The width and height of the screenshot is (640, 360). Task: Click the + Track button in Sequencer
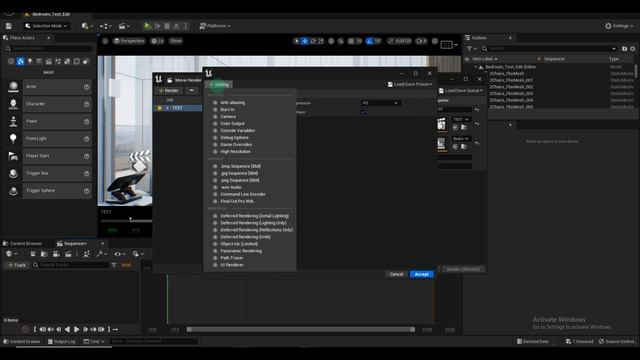click(17, 265)
